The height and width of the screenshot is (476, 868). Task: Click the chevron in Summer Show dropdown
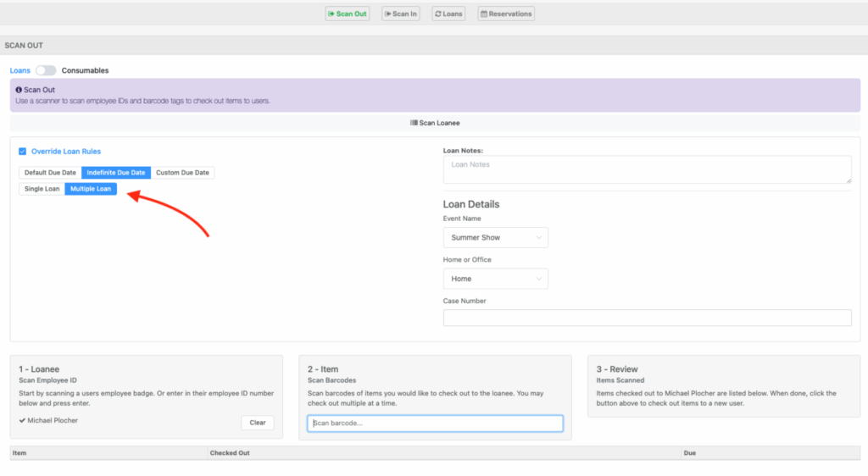(538, 238)
